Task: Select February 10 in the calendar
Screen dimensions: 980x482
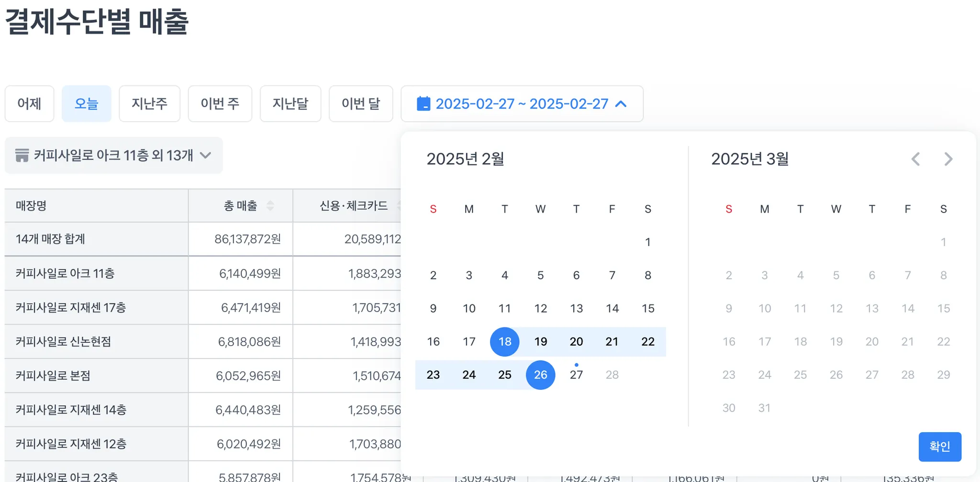Action: (469, 309)
